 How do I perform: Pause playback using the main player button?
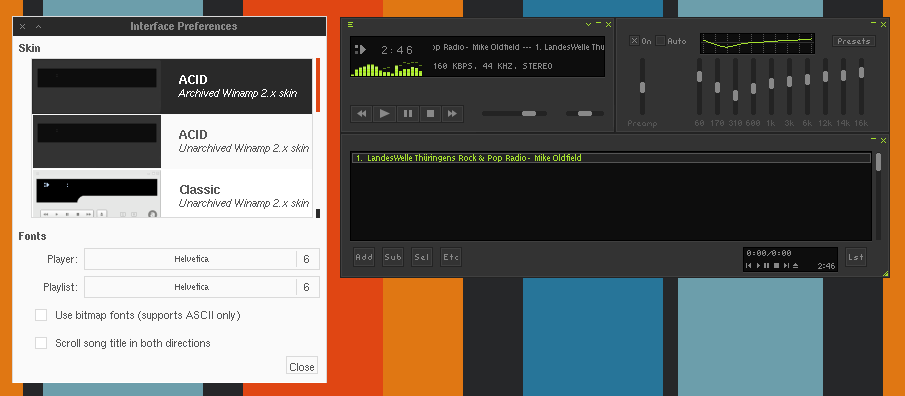[407, 114]
